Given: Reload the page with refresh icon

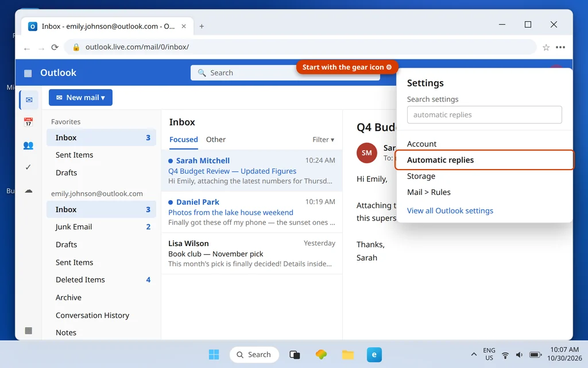Looking at the screenshot, I should tap(55, 47).
